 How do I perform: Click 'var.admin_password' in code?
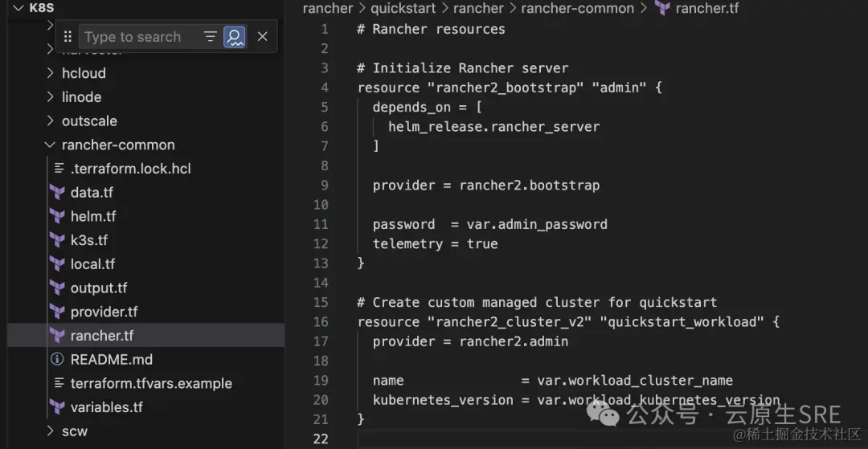(537, 225)
